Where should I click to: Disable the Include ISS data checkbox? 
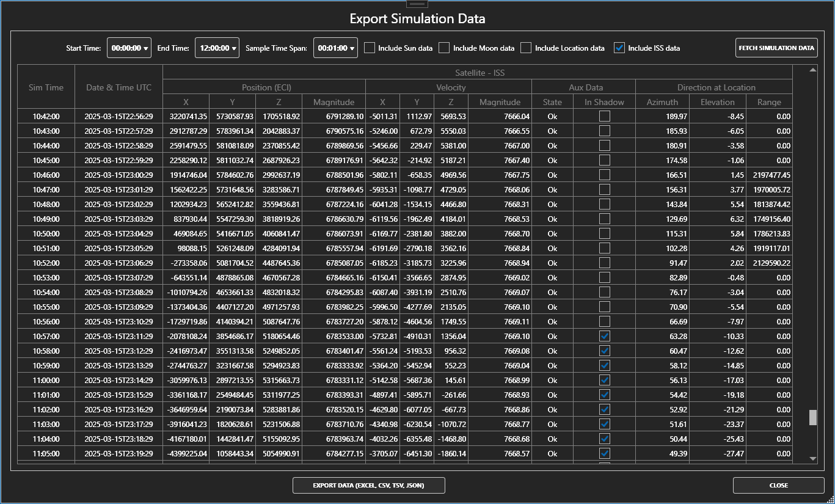point(621,48)
